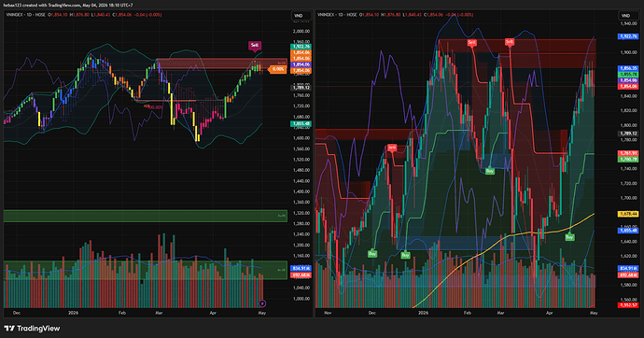The width and height of the screenshot is (644, 338).
Task: Select the mid-March Sell marker on right chart
Action: pos(510,42)
